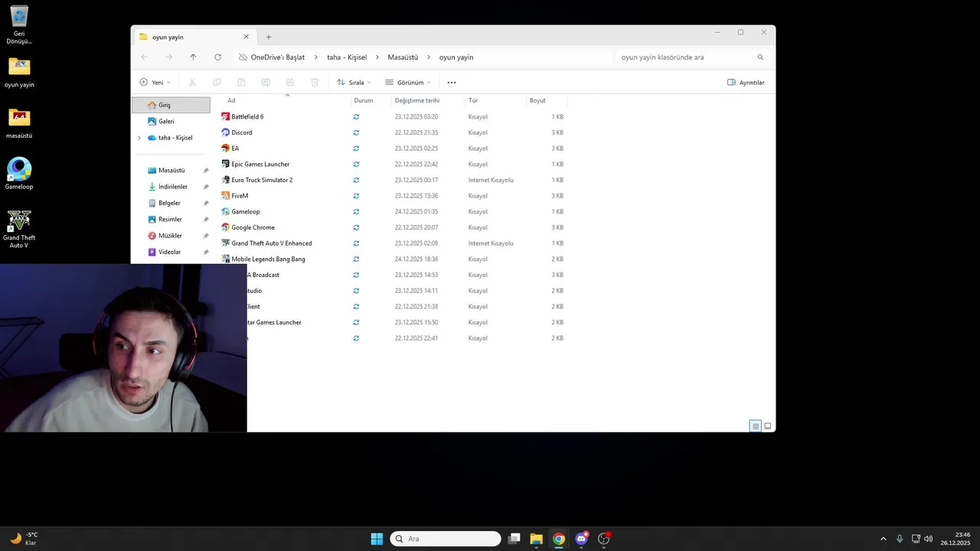Open Gameloop desktop shortcut
Viewport: 980px width, 551px height.
pos(19,174)
